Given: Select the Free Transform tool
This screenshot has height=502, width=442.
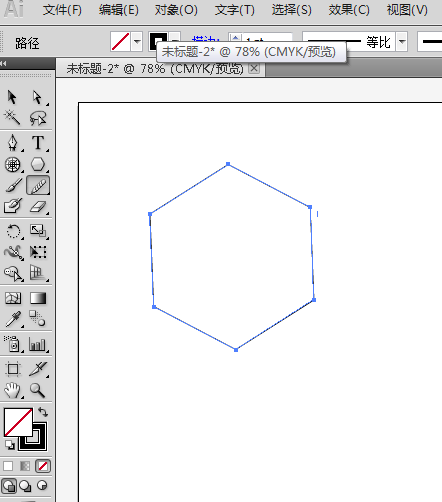Looking at the screenshot, I should click(x=38, y=252).
